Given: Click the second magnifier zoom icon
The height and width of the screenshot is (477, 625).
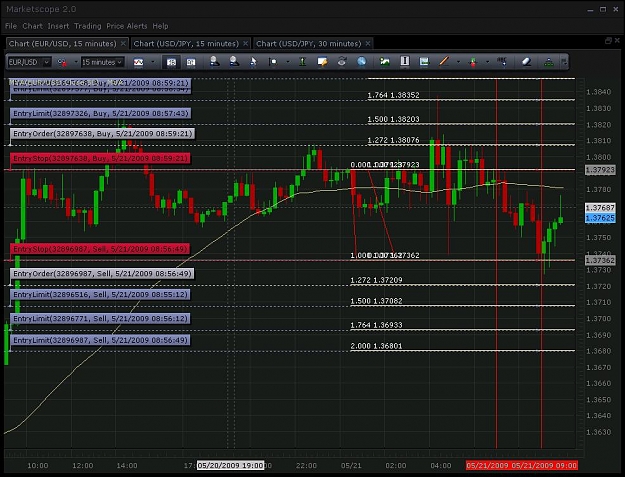Looking at the screenshot, I should tap(234, 61).
